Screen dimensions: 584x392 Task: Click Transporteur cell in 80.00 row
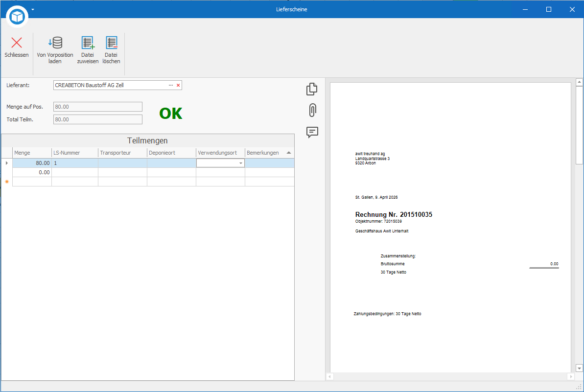point(122,163)
